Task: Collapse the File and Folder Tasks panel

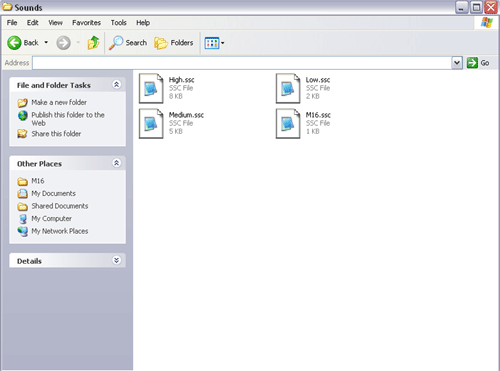Action: [116, 85]
